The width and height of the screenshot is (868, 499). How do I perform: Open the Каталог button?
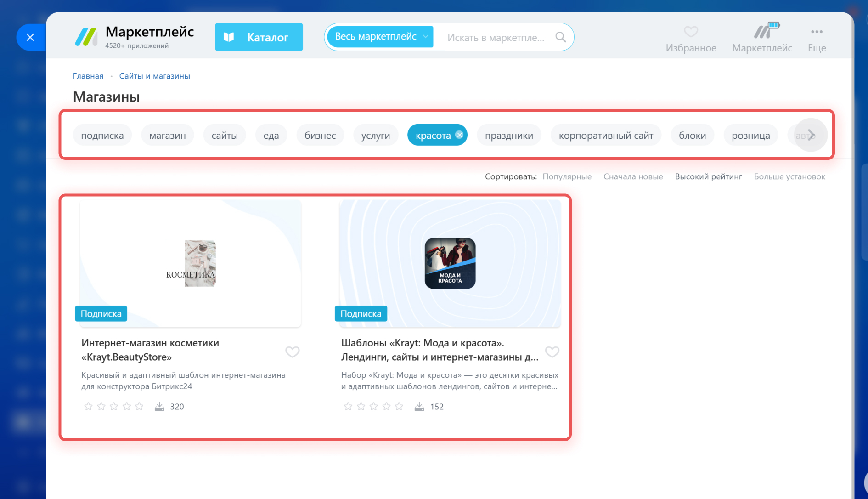pos(259,37)
